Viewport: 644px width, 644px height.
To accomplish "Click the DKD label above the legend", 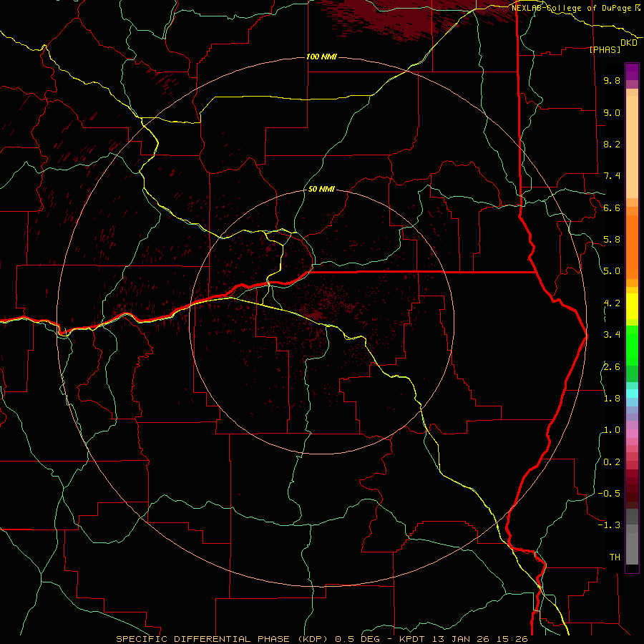I will (x=628, y=43).
